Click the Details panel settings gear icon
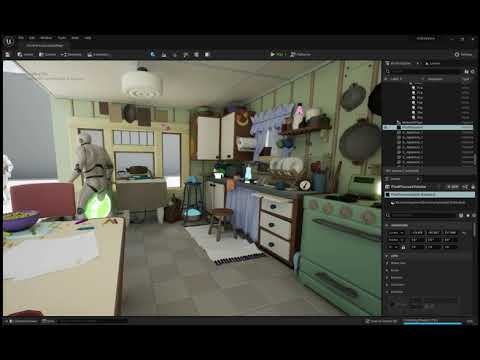The image size is (480, 360). coord(473,215)
